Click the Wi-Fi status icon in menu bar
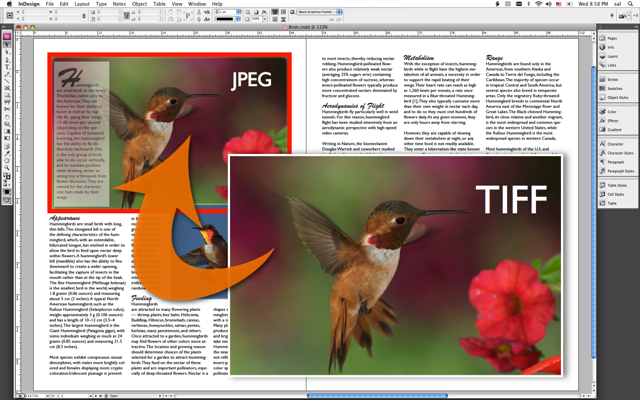This screenshot has height=400, width=640. coord(538,4)
